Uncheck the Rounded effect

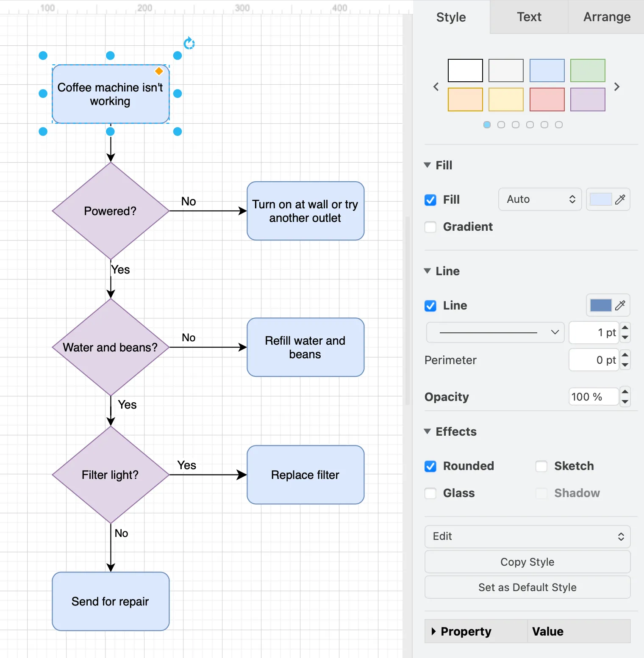click(430, 466)
